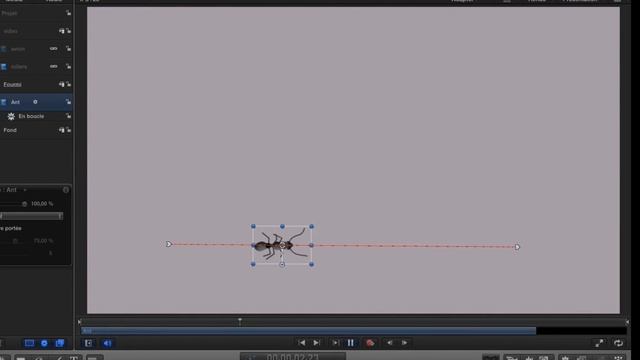Open the blend mode dropdown in HUD

(31, 216)
